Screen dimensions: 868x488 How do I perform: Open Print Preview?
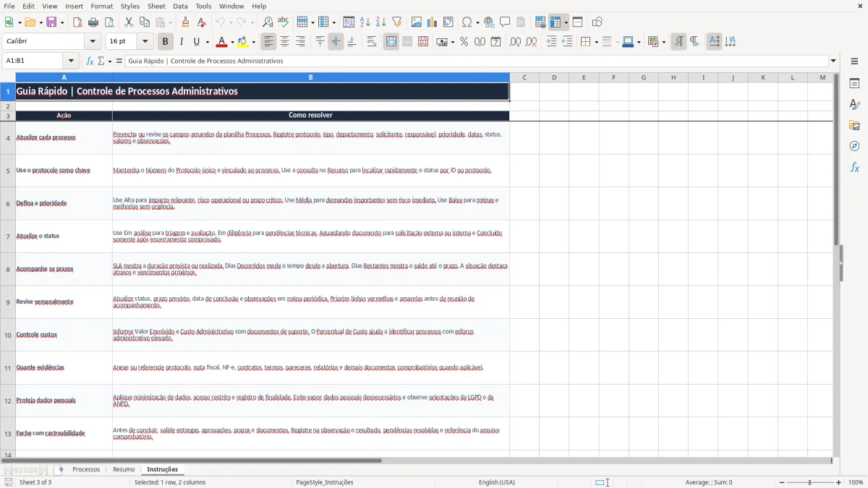[x=109, y=22]
